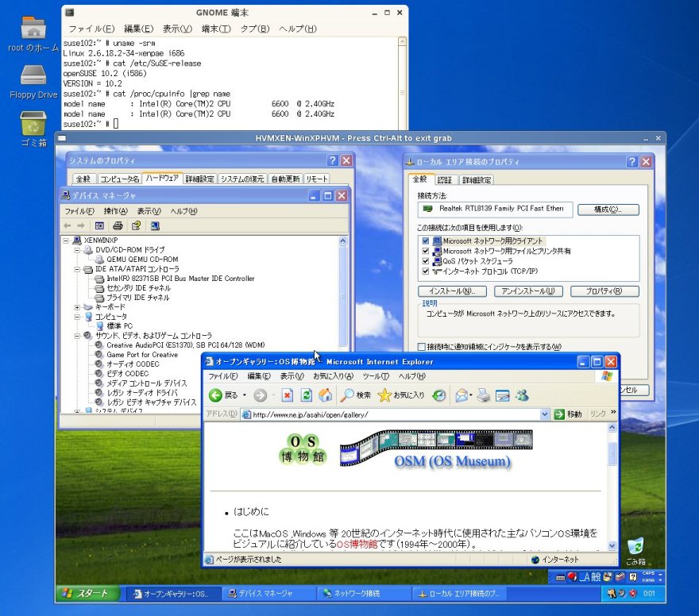Image resolution: width=699 pixels, height=616 pixels.
Task: Toggle Microsoft ネットワーク用ファイルとプリンタ共有 checkbox
Action: pyautogui.click(x=425, y=251)
